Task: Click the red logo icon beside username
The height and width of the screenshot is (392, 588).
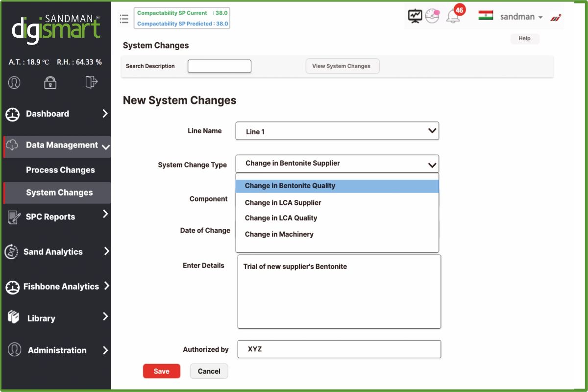Action: pos(556,18)
